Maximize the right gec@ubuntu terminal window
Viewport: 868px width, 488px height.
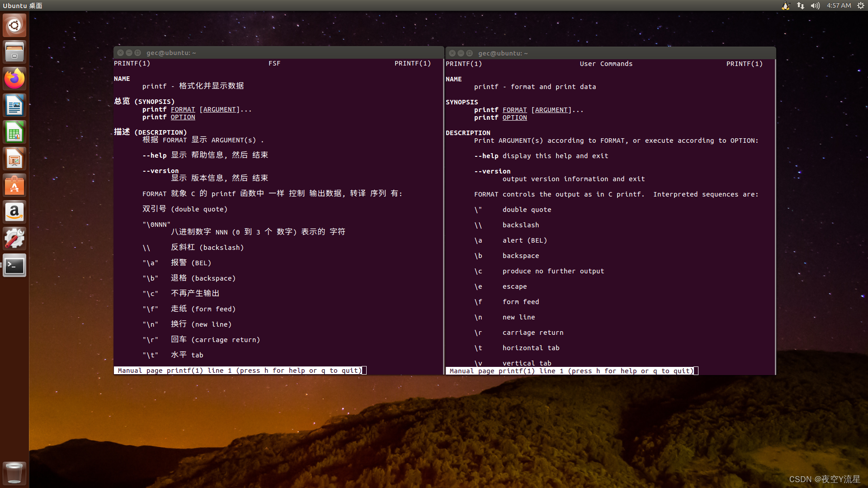tap(470, 53)
